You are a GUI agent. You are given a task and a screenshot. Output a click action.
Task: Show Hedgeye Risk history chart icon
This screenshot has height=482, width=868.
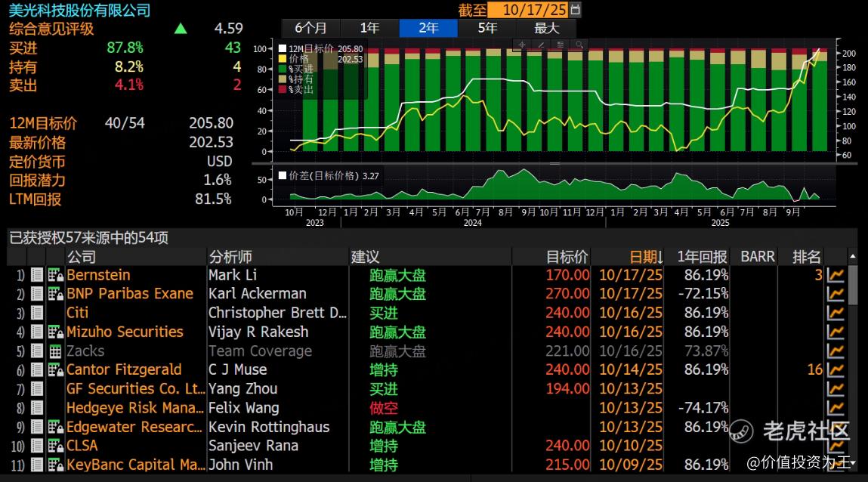point(836,408)
